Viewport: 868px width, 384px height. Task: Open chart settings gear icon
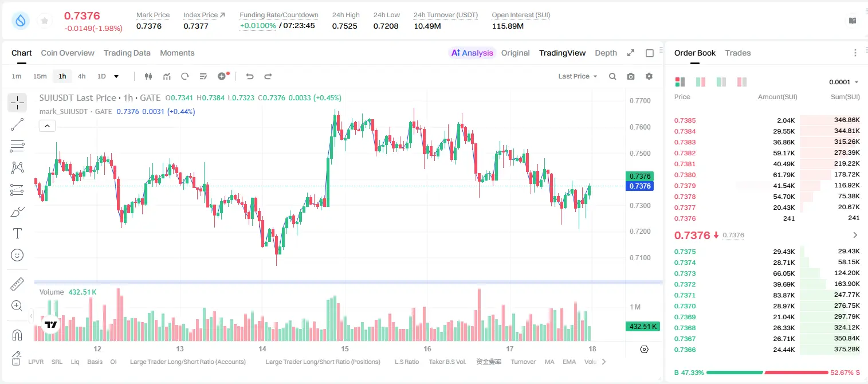[x=649, y=76]
